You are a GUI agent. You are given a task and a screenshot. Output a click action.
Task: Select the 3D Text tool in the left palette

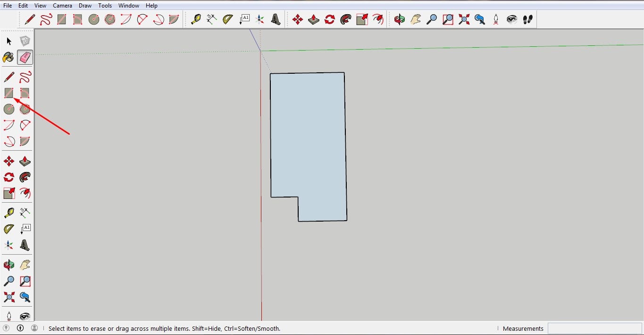click(x=25, y=245)
